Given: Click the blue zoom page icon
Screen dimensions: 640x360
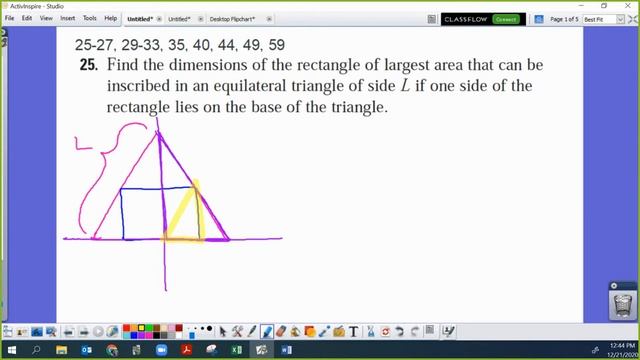Looking at the screenshot, I should [539, 19].
